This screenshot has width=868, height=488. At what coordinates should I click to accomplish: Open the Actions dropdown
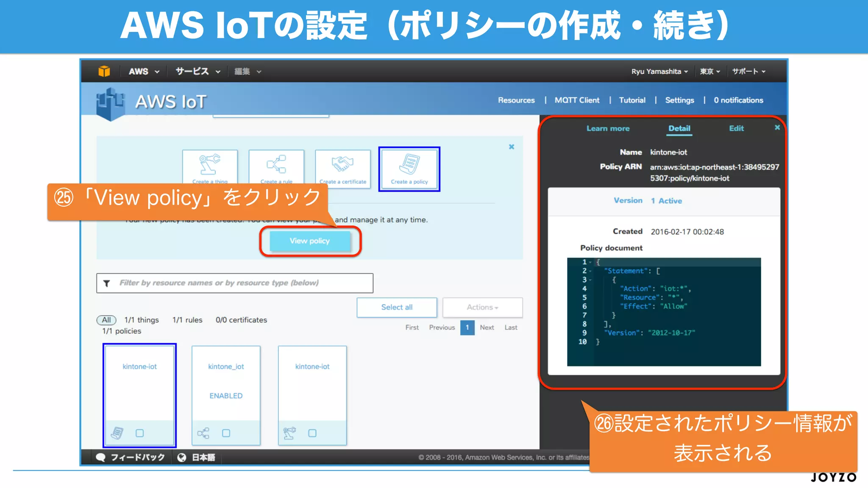tap(482, 308)
